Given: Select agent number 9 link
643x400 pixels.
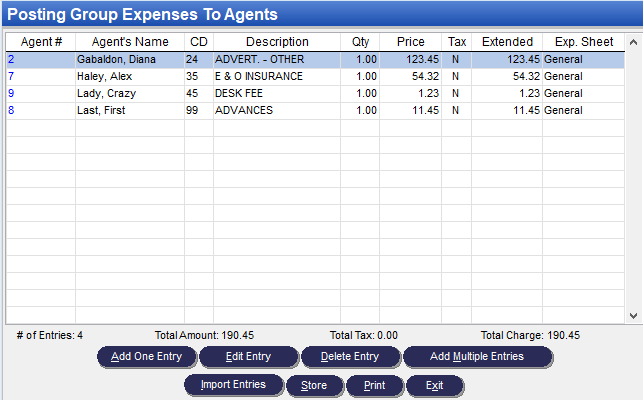Looking at the screenshot, I should point(11,93).
